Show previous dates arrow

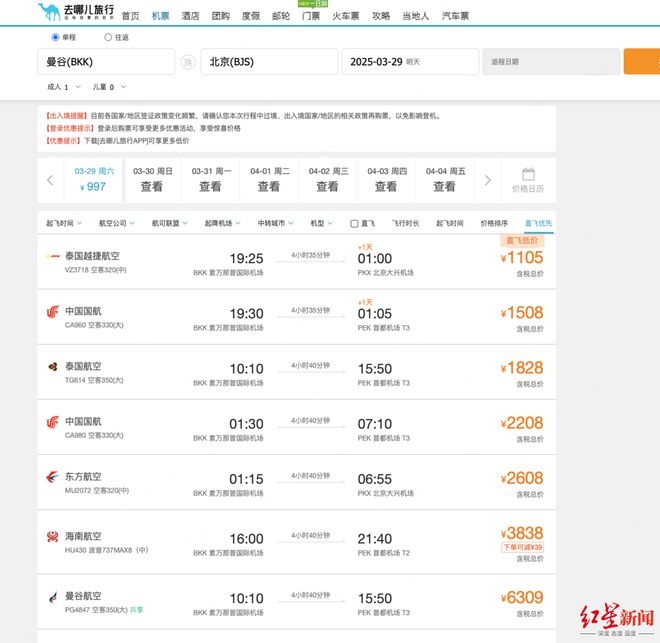(50, 180)
